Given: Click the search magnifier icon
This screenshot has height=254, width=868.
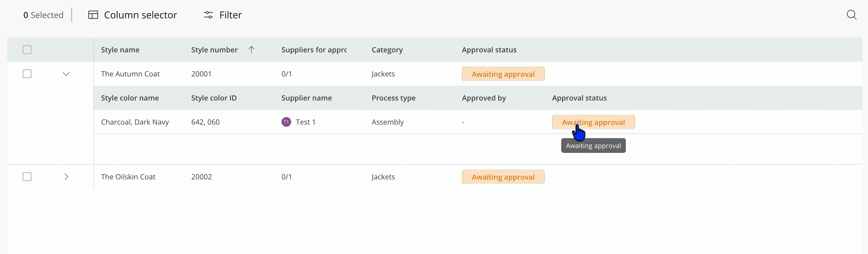Looking at the screenshot, I should pos(851,15).
